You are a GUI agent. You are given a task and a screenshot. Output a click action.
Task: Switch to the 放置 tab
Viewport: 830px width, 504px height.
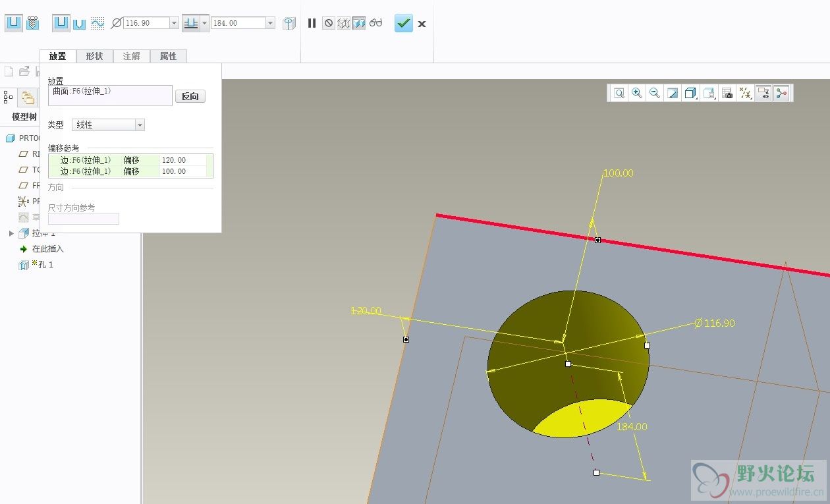[x=58, y=56]
